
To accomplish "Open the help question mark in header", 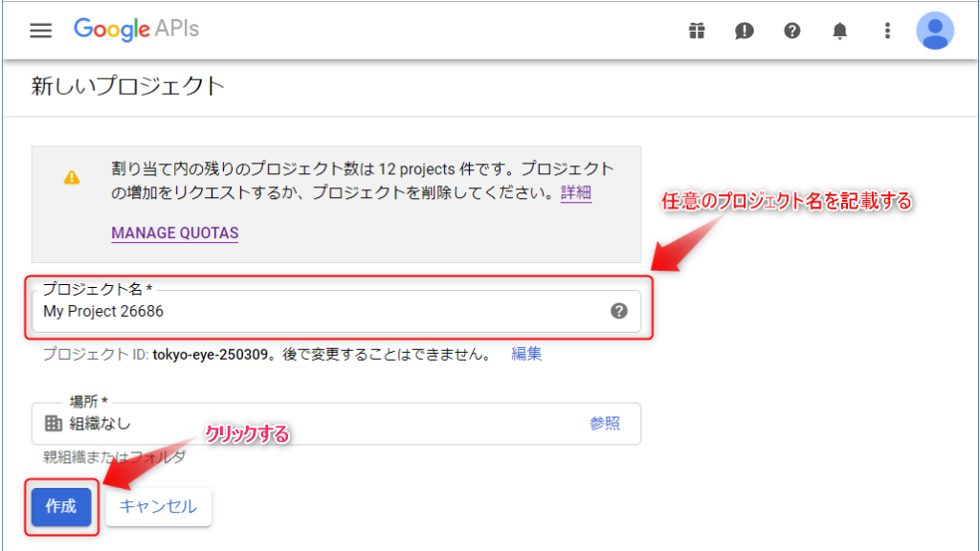I will tap(791, 32).
